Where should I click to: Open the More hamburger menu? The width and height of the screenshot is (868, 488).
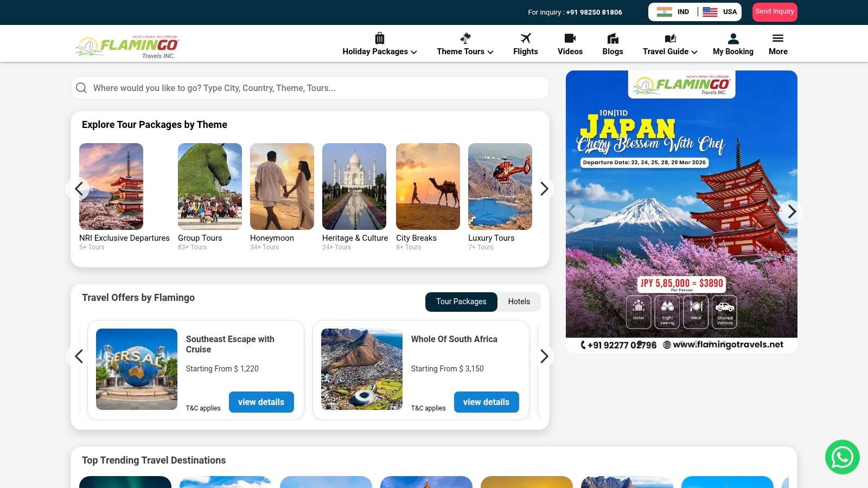coord(778,38)
